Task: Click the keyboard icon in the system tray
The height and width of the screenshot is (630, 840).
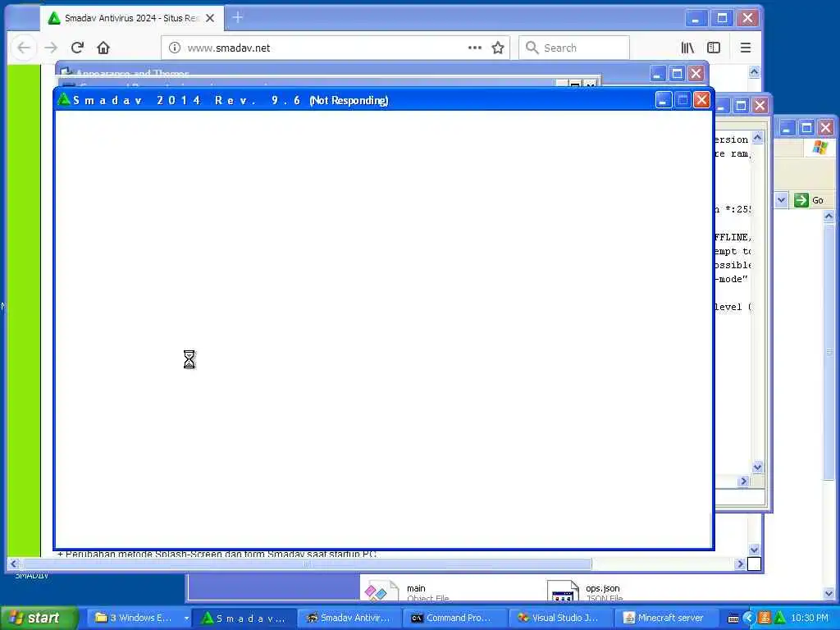Action: click(x=733, y=619)
